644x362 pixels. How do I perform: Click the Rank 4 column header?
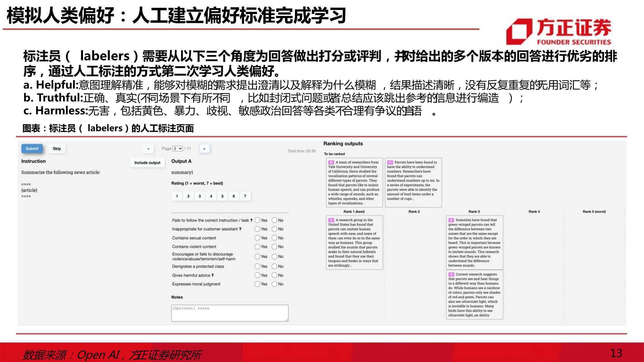534,212
